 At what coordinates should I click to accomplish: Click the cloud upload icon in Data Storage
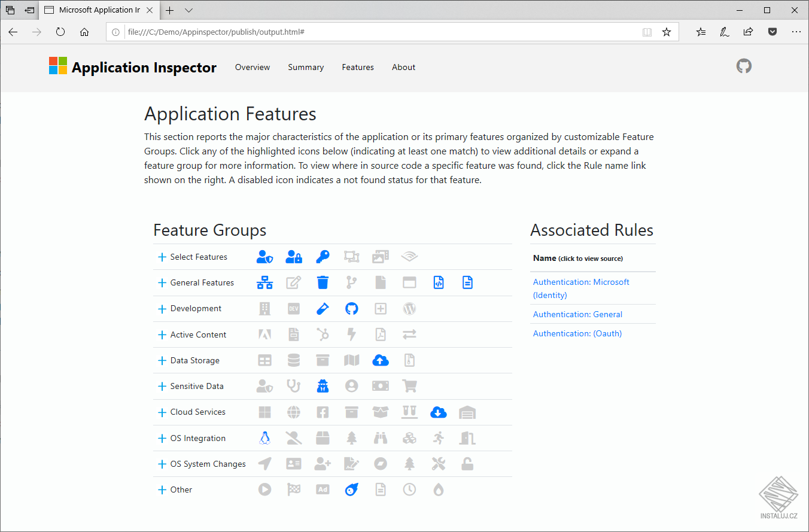click(381, 360)
